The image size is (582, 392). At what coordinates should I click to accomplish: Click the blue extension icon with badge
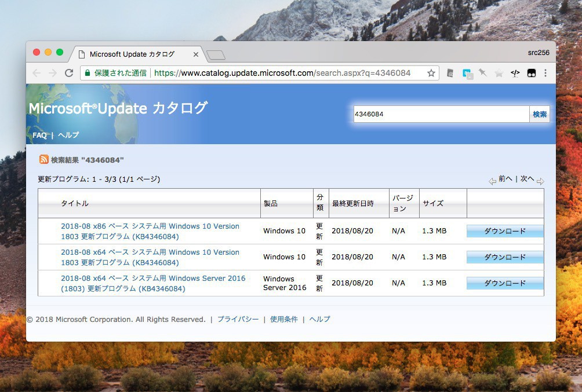coord(467,74)
